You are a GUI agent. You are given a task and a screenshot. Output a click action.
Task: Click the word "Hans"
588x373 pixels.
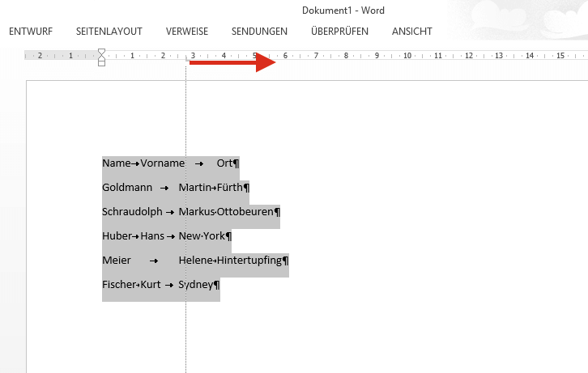click(152, 236)
